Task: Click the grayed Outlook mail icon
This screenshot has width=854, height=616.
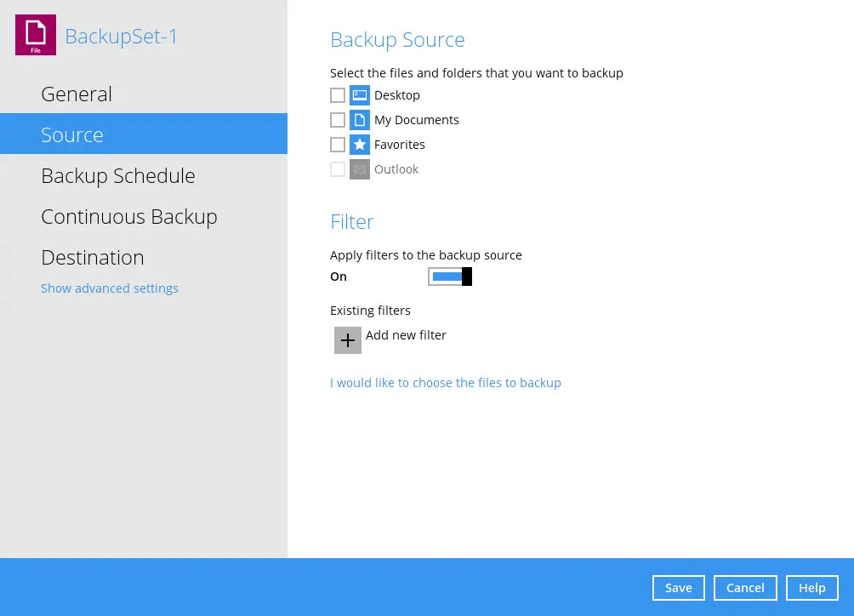Action: click(x=360, y=169)
